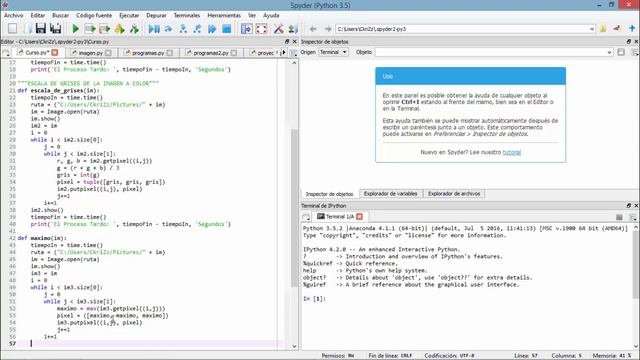Run the file with the green play button
This screenshot has width=640, height=360.
click(76, 29)
